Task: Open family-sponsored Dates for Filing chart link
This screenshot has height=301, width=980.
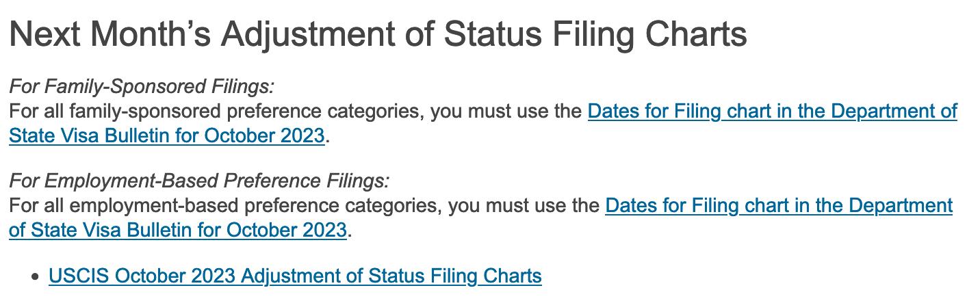Action: (772, 111)
